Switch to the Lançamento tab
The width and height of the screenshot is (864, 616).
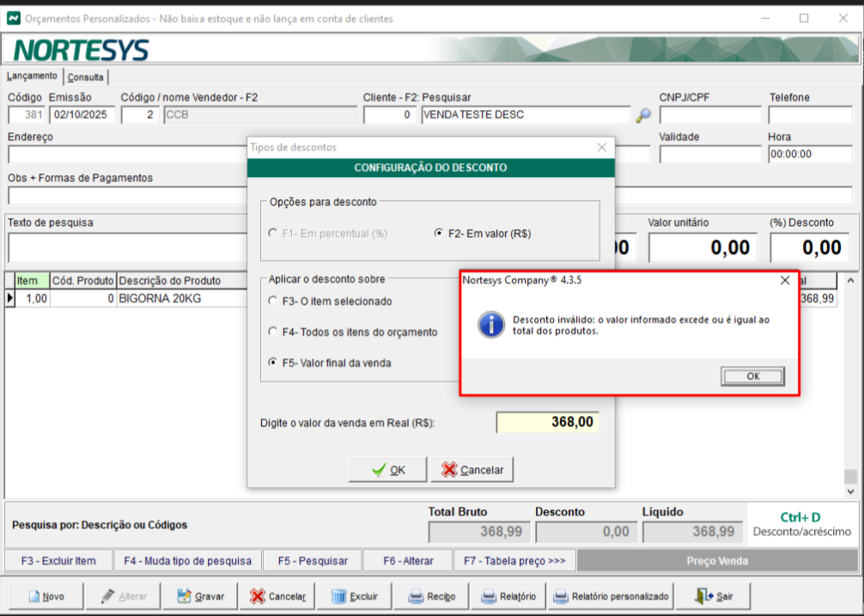coord(33,76)
